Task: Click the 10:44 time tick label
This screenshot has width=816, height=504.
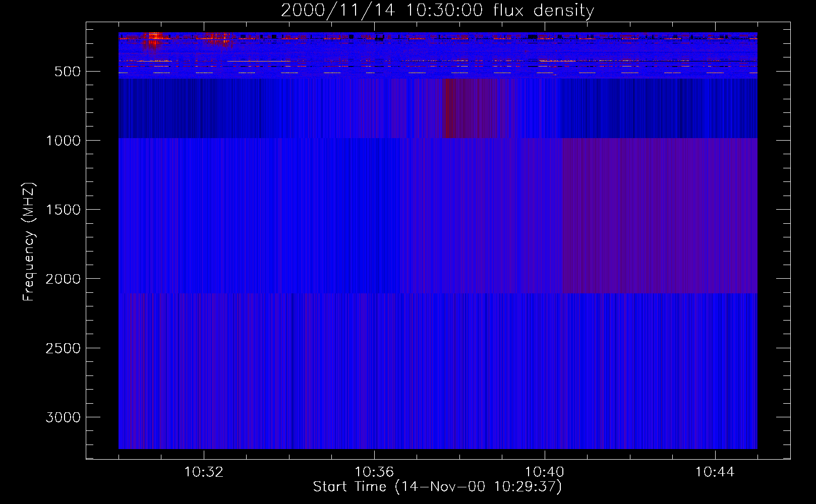Action: 715,472
